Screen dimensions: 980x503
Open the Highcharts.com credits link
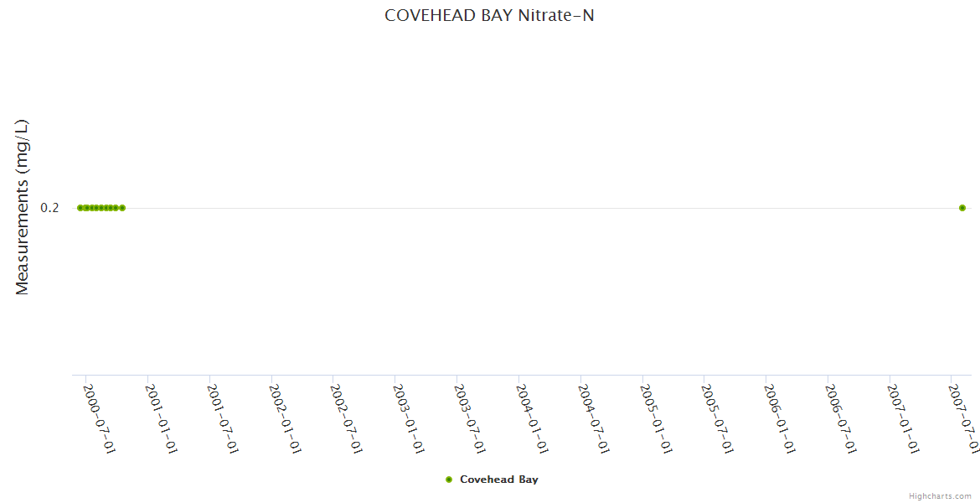940,496
